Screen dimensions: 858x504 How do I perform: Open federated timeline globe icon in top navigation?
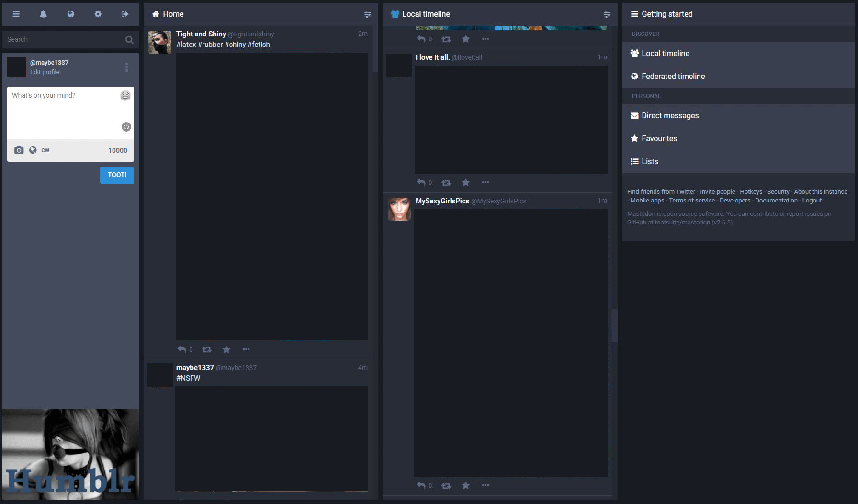click(x=70, y=14)
